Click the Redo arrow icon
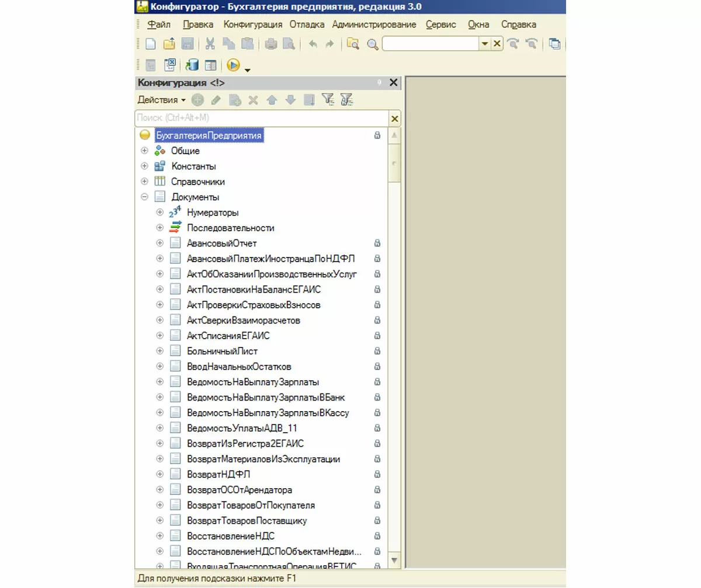The height and width of the screenshot is (588, 701). 329,44
